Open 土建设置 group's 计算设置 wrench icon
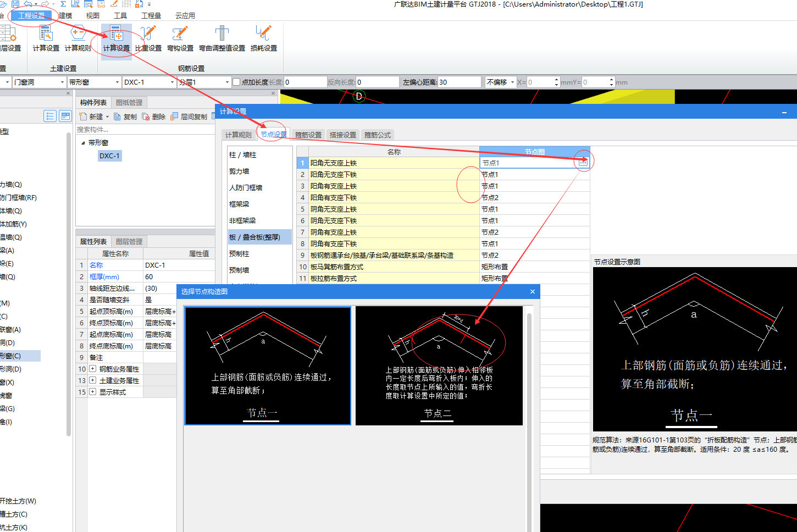Screen dimensions: 797x532 click(x=46, y=34)
